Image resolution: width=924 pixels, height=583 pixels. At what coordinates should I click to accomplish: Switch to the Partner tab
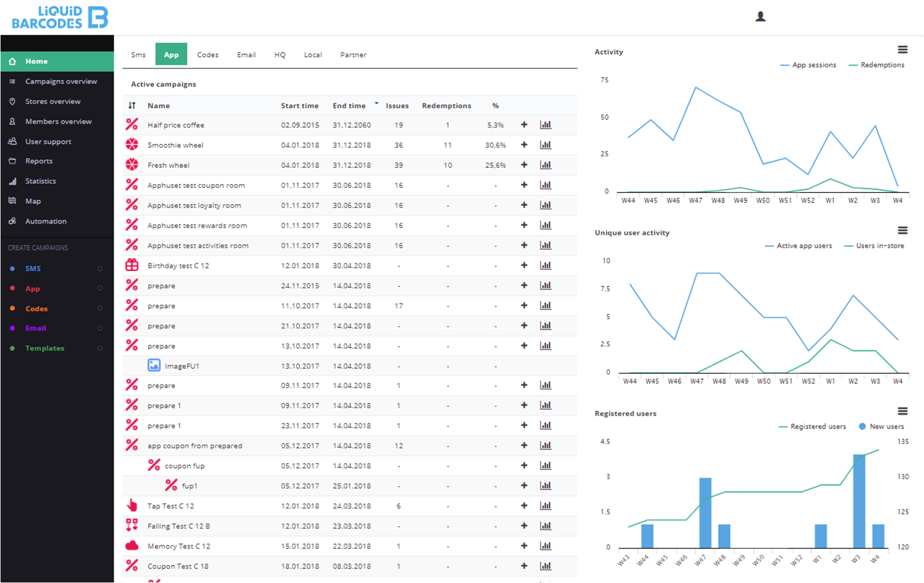pos(353,55)
